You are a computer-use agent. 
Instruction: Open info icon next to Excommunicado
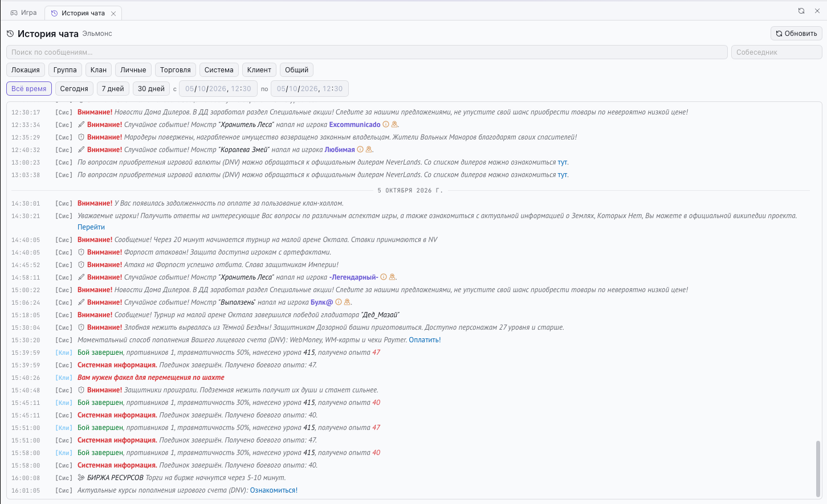tap(386, 125)
